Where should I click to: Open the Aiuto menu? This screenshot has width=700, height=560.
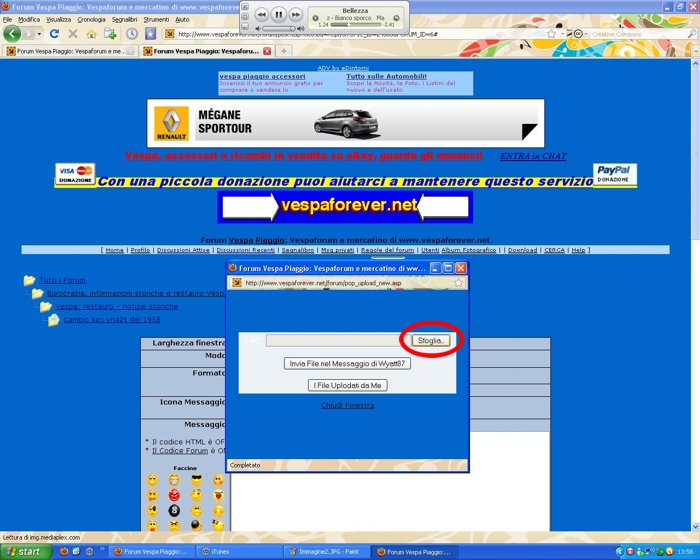(182, 20)
